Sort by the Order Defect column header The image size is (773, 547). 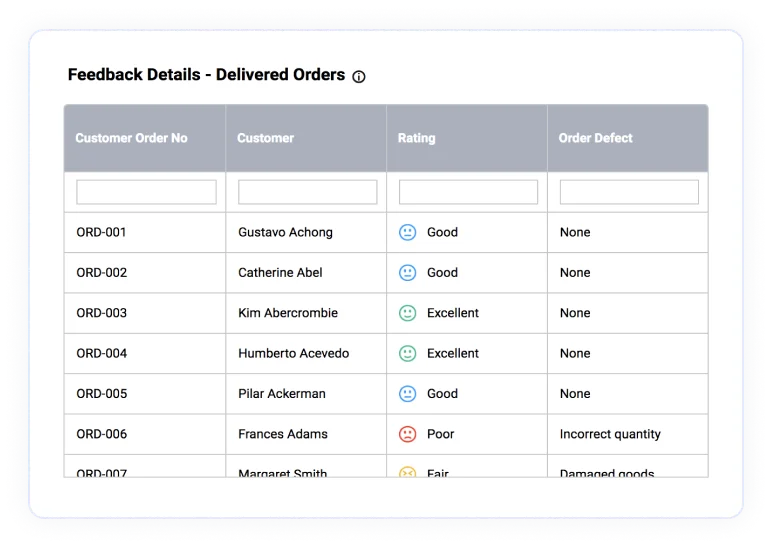(596, 138)
